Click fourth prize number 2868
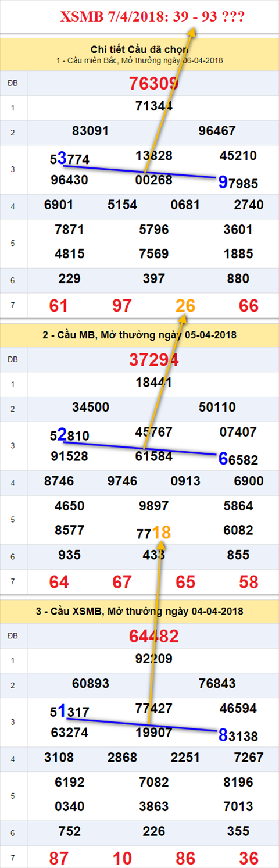The width and height of the screenshot is (279, 868). point(122,758)
